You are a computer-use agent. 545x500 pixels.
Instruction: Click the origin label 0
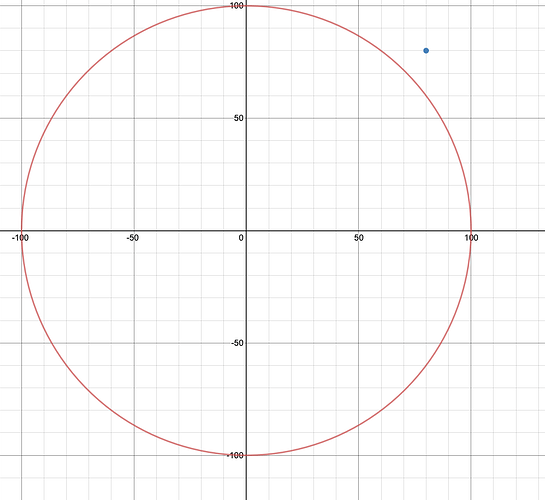click(241, 238)
